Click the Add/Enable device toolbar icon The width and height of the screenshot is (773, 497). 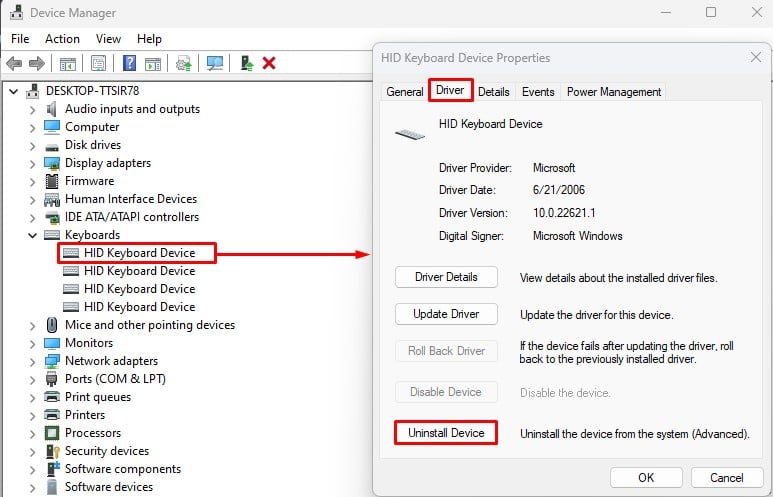[x=246, y=63]
